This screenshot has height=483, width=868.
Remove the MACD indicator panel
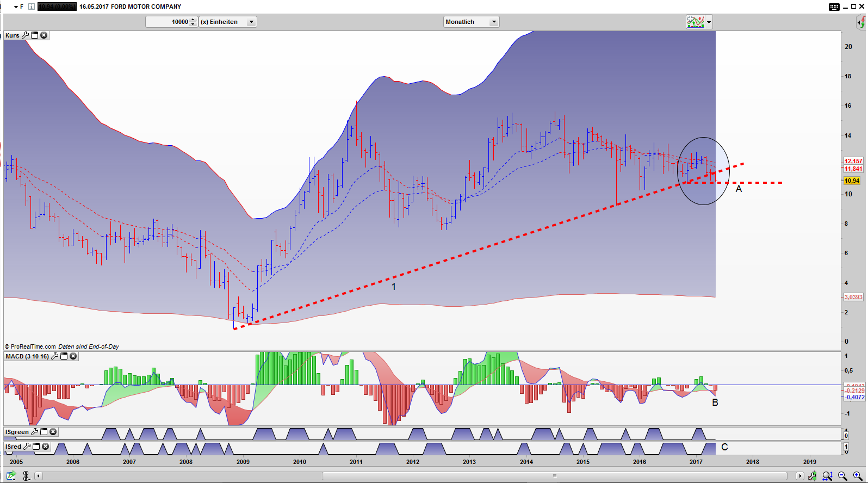coord(73,356)
